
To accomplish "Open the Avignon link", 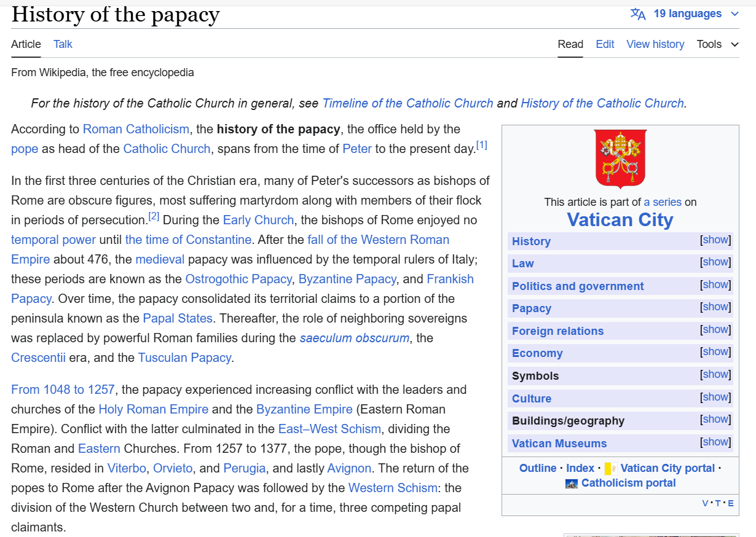I will (349, 468).
